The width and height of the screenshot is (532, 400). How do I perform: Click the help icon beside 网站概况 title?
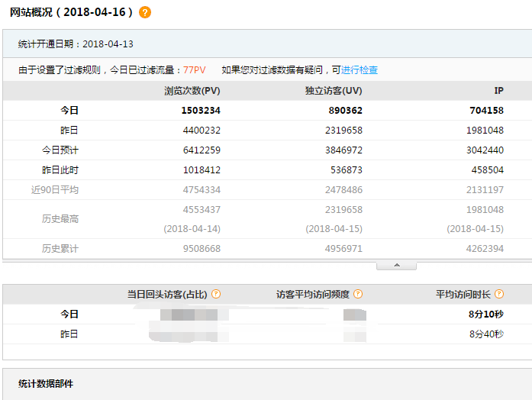point(145,12)
